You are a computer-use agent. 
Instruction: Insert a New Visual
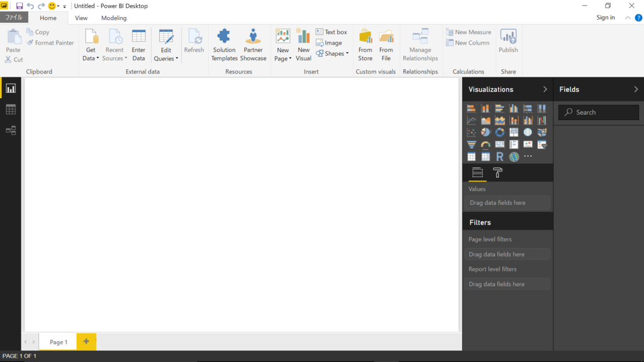[x=304, y=45]
